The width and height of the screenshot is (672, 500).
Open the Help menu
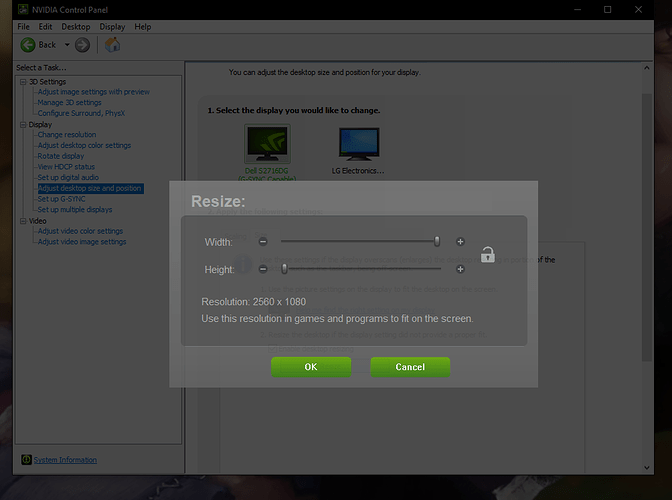pos(143,27)
